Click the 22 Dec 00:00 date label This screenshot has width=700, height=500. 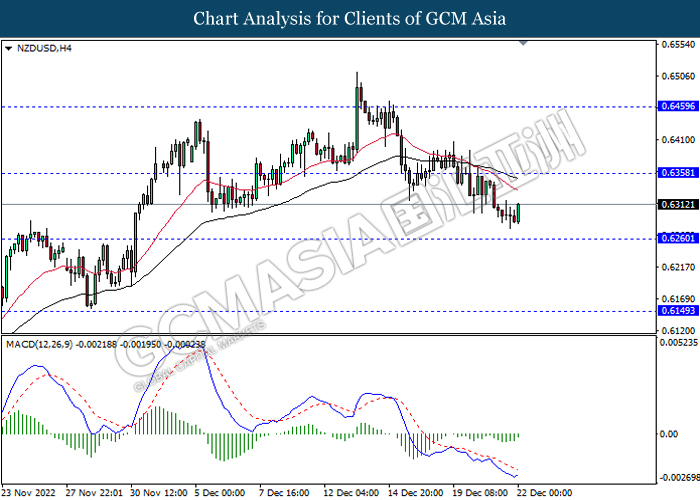coord(544,493)
